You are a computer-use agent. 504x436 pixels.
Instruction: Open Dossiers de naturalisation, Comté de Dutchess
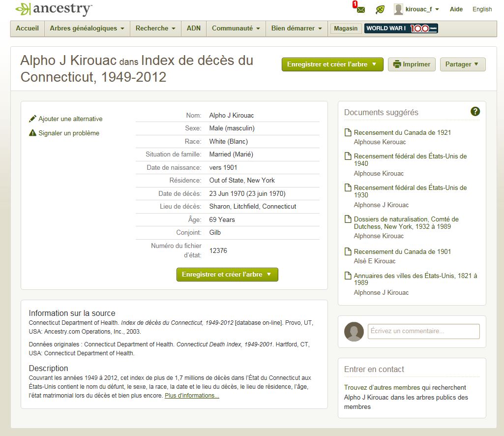406,222
